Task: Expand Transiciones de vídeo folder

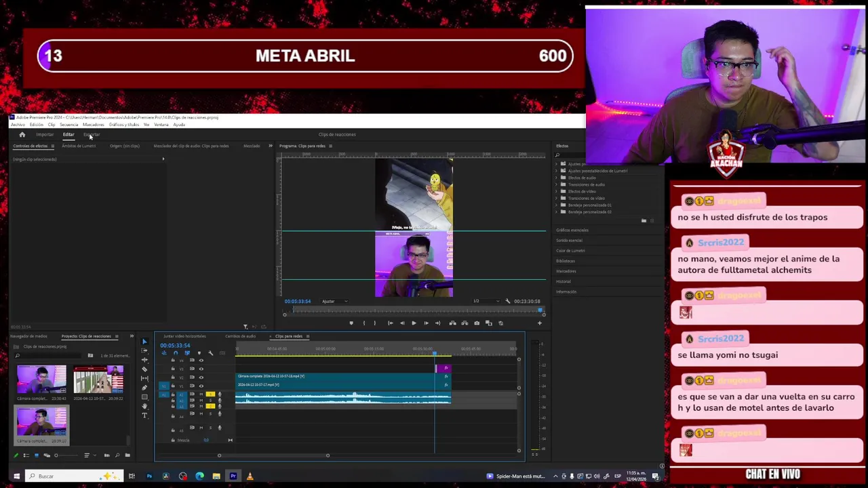Action: pyautogui.click(x=557, y=198)
